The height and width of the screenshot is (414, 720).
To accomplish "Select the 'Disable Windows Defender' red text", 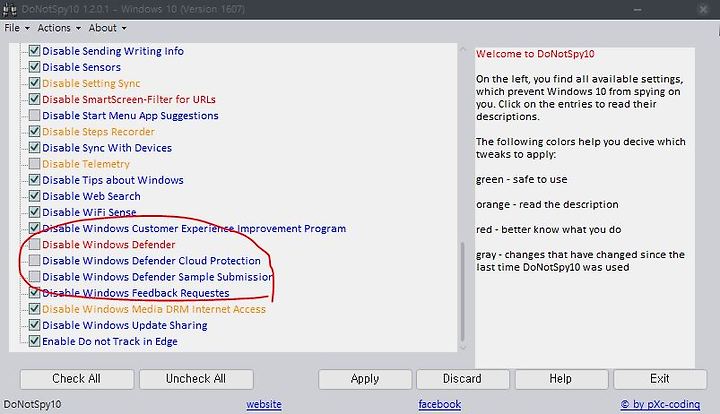I will click(109, 244).
